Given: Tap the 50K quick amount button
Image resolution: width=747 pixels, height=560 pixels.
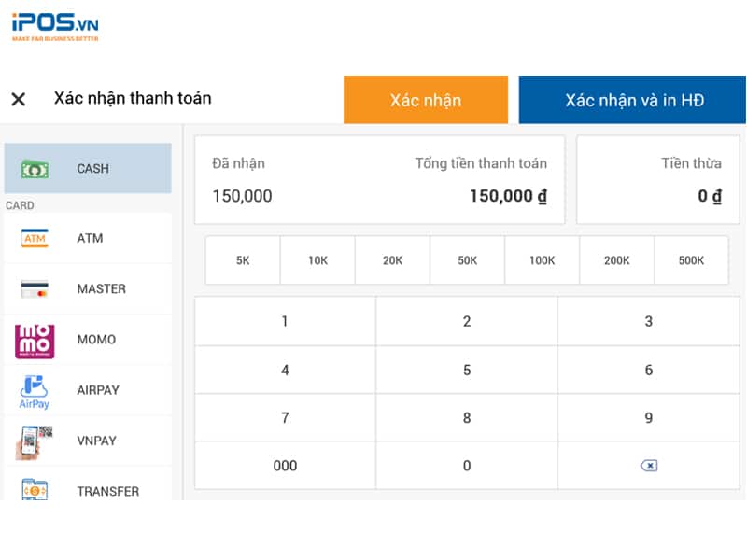Looking at the screenshot, I should pos(467,260).
